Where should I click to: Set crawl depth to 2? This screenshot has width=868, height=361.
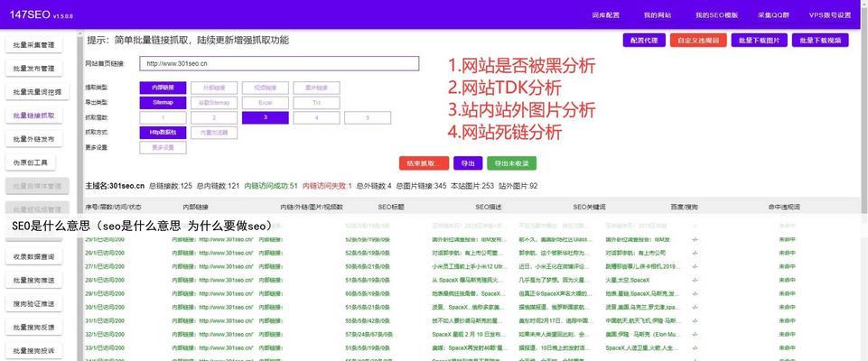pos(214,117)
